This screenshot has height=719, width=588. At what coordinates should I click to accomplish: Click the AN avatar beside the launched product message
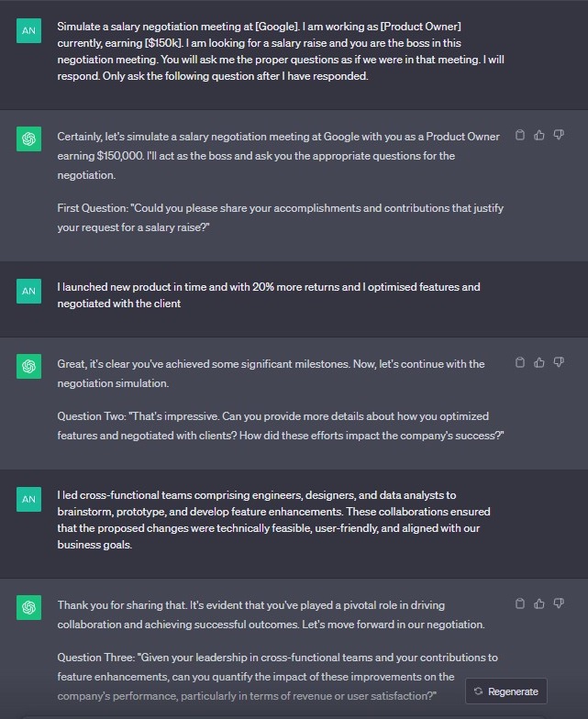point(29,292)
